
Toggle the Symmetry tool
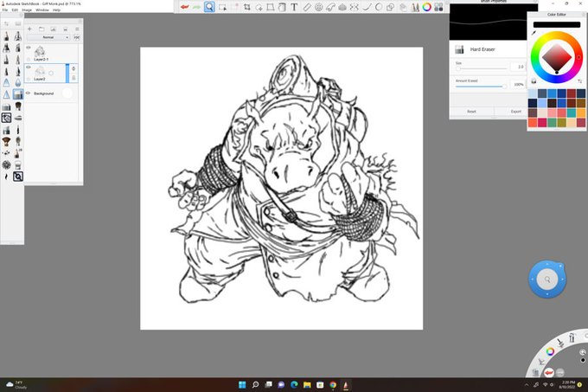coord(354,7)
